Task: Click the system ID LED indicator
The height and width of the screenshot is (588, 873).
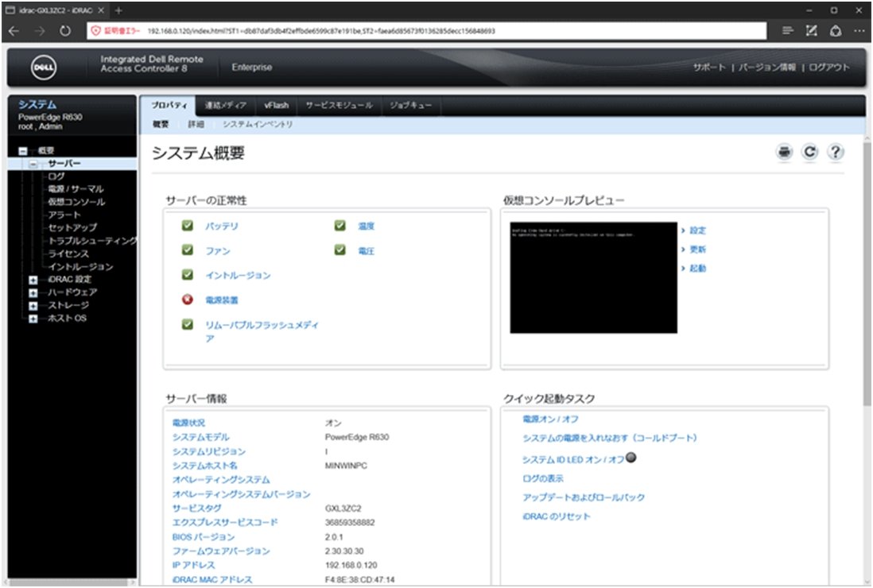Action: [x=630, y=457]
